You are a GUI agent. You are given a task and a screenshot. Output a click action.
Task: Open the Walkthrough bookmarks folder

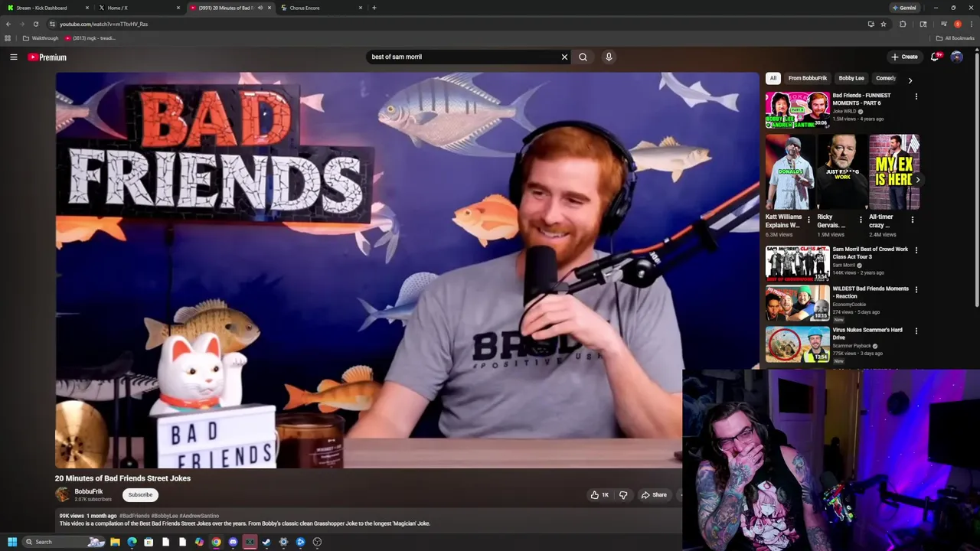pyautogui.click(x=41, y=38)
